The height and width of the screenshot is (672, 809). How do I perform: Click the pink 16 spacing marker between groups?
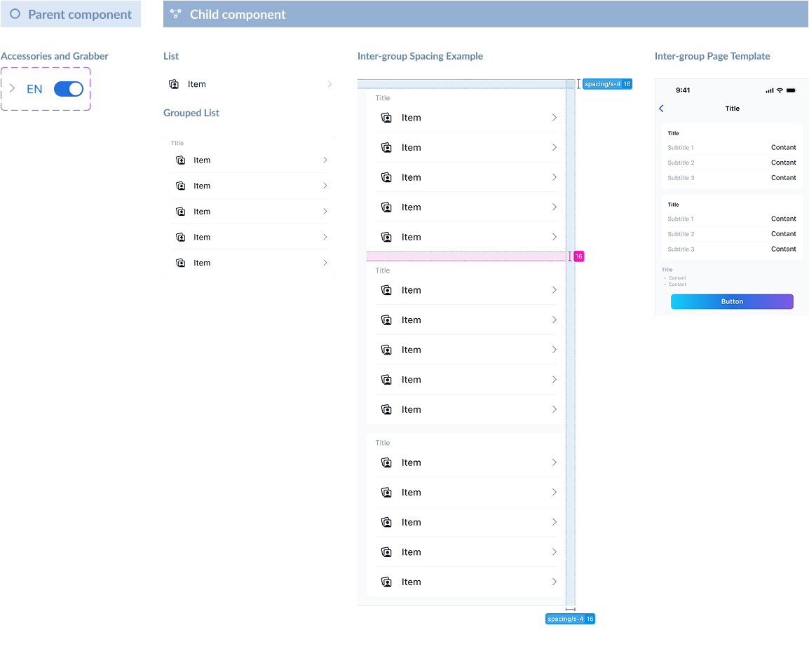pyautogui.click(x=578, y=256)
